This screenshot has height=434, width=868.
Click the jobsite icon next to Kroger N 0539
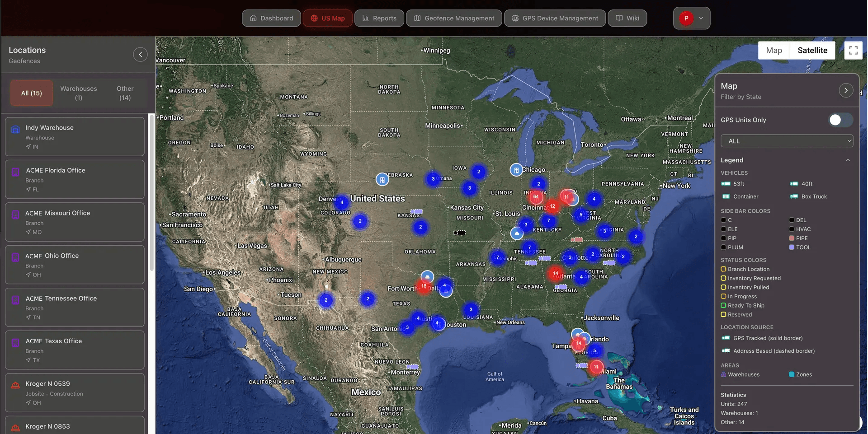pos(15,385)
